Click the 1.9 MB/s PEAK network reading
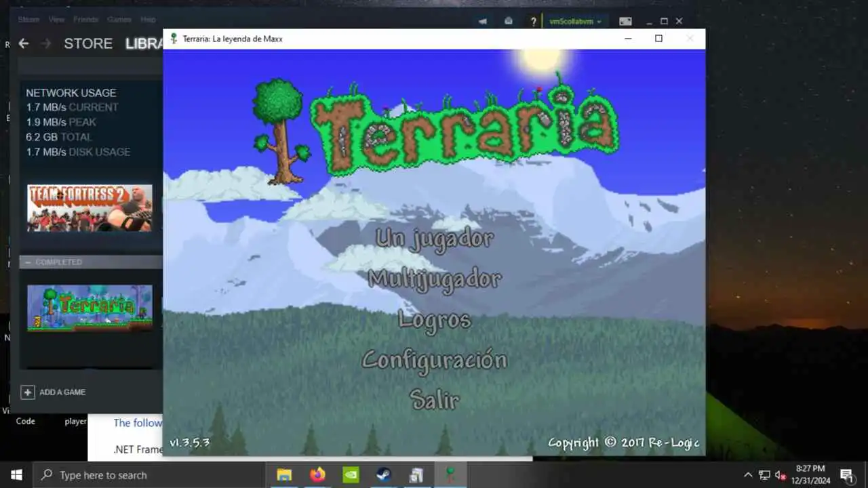Screen dimensions: 868x488 [x=61, y=122]
